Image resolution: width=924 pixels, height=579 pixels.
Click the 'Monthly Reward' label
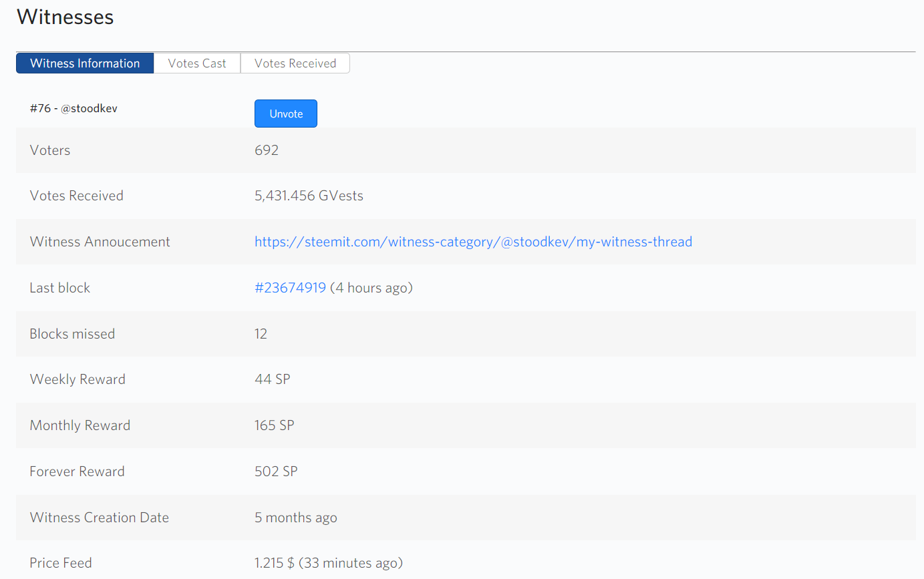point(80,425)
